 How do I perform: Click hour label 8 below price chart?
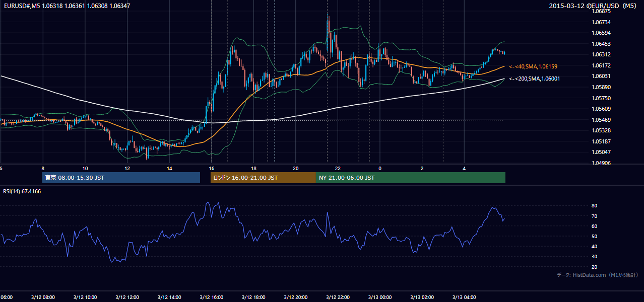pos(43,168)
